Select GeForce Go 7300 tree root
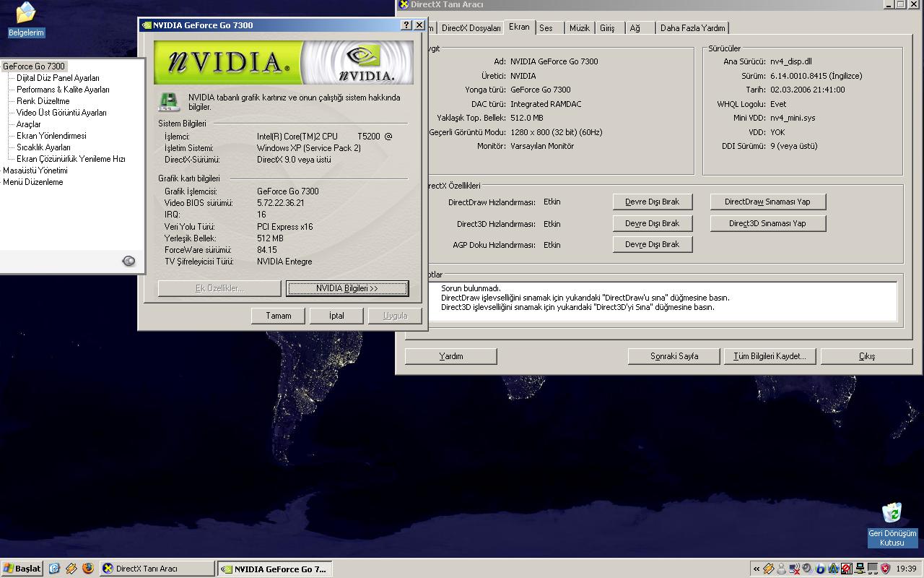Viewport: 924px width, 578px height. click(x=33, y=66)
